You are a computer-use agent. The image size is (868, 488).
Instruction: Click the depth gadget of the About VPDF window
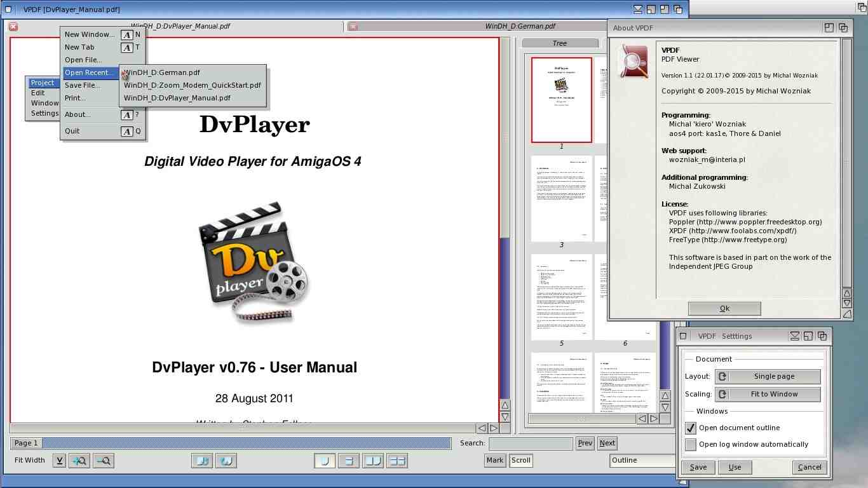843,27
